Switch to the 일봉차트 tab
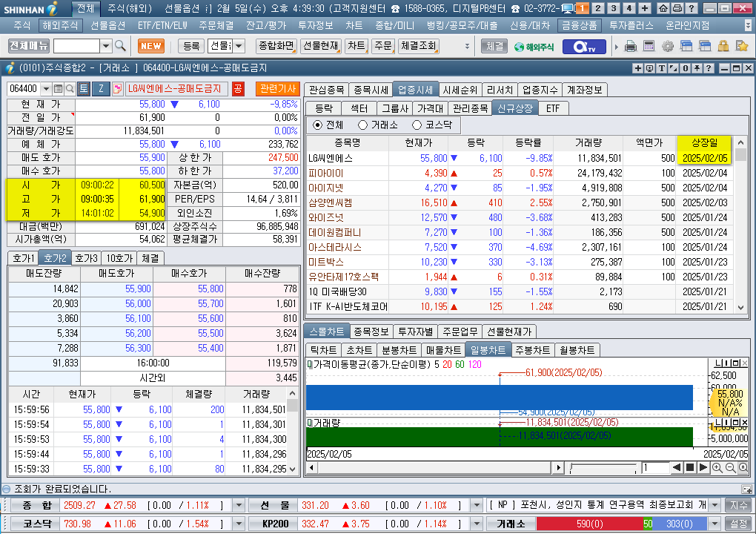 pos(488,350)
